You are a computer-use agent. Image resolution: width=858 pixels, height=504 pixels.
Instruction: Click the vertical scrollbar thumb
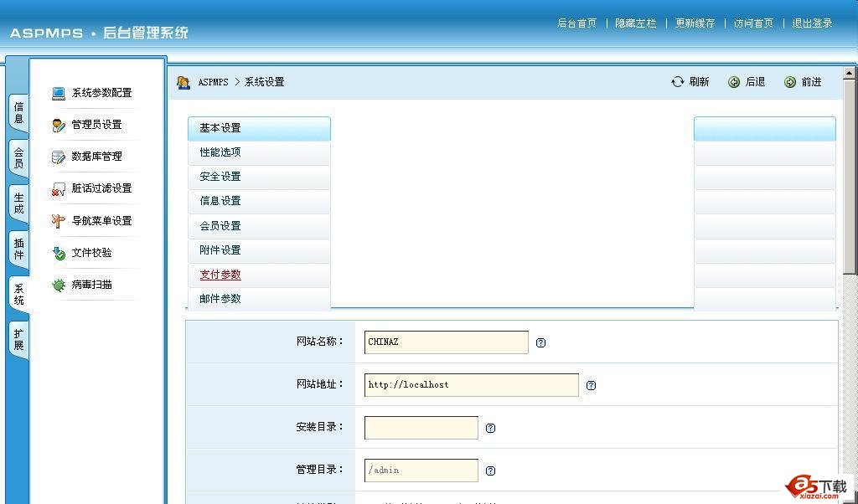point(850,177)
